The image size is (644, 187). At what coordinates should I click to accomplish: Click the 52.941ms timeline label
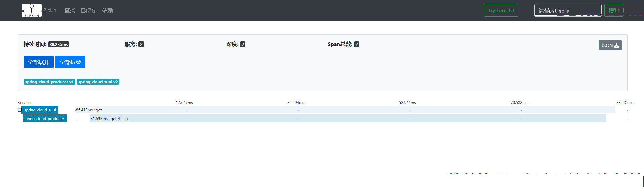point(407,103)
